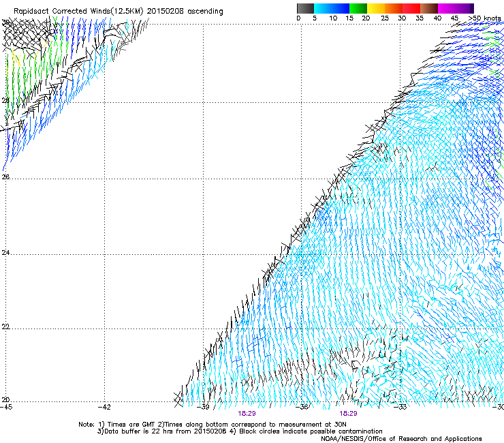Screen dimensions: 504x443
Task: Click the '35' legend scale label
Action: click(420, 18)
